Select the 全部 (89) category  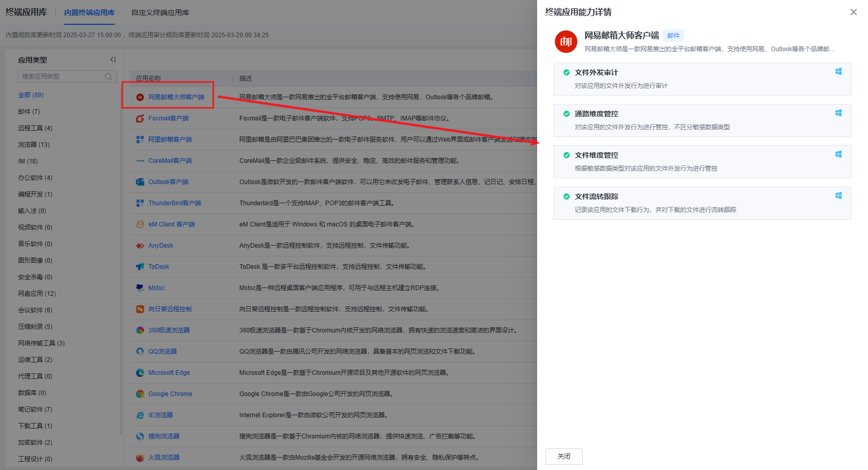31,95
